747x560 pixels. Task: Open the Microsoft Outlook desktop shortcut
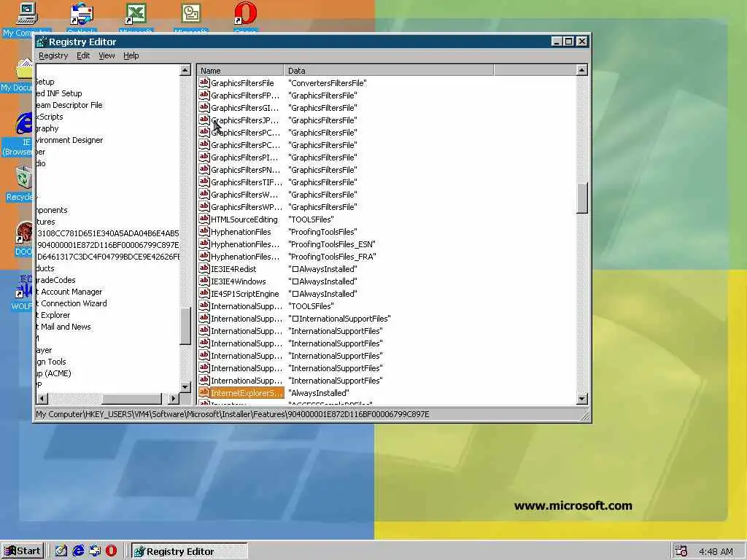coord(190,15)
